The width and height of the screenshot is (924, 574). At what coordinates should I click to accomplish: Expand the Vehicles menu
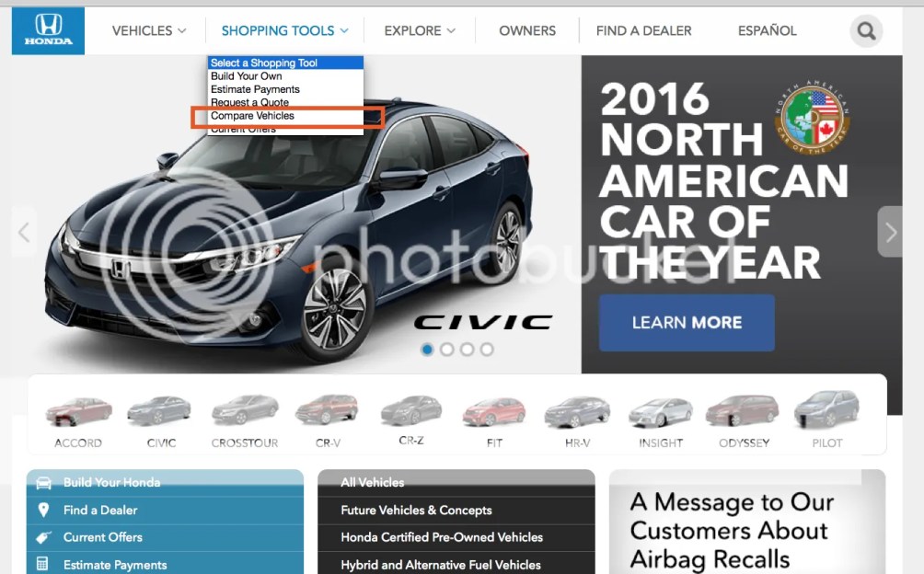[149, 30]
